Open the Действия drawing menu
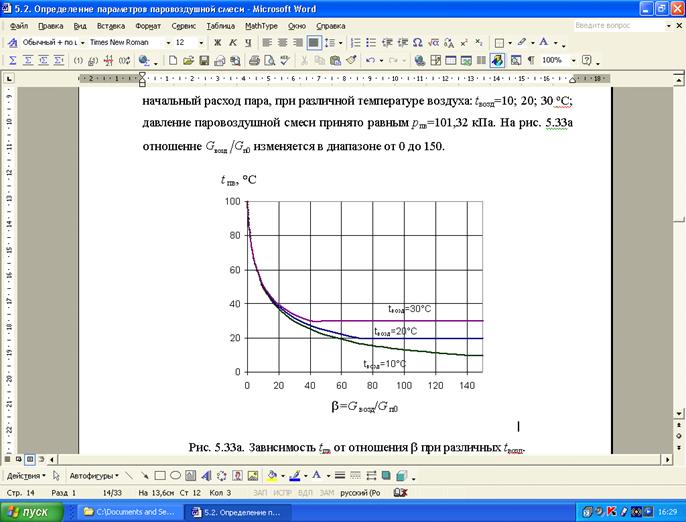This screenshot has width=686, height=522. (x=26, y=475)
